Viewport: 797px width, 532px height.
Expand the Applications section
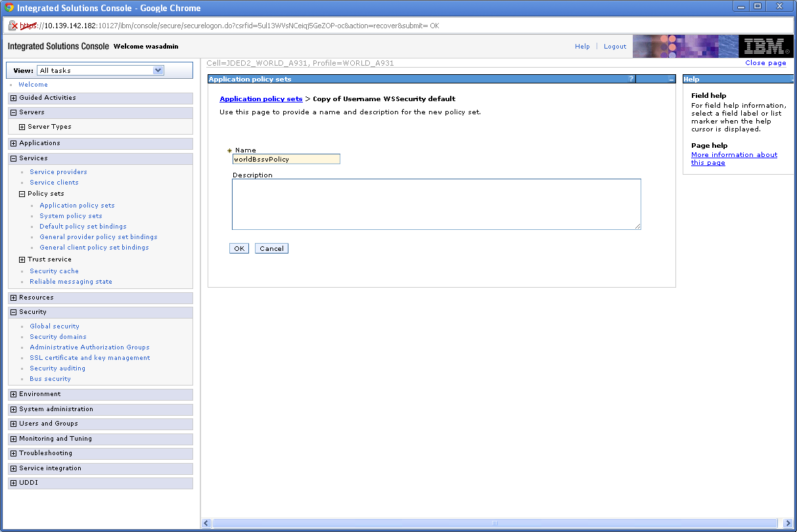[13, 143]
